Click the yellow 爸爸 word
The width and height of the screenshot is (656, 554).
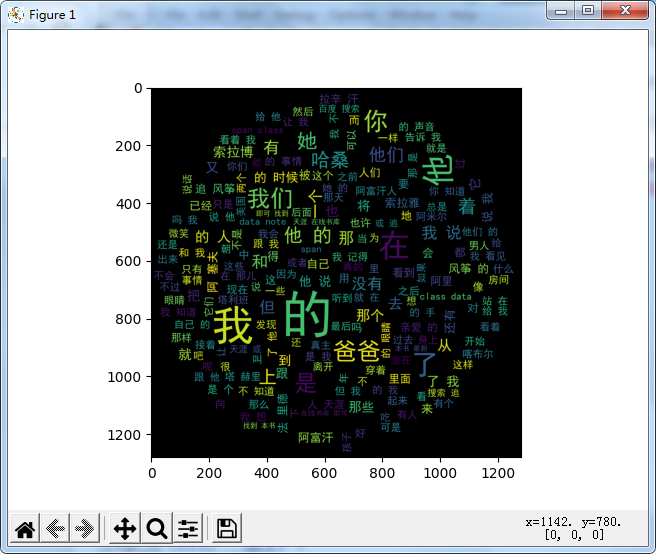tap(357, 351)
